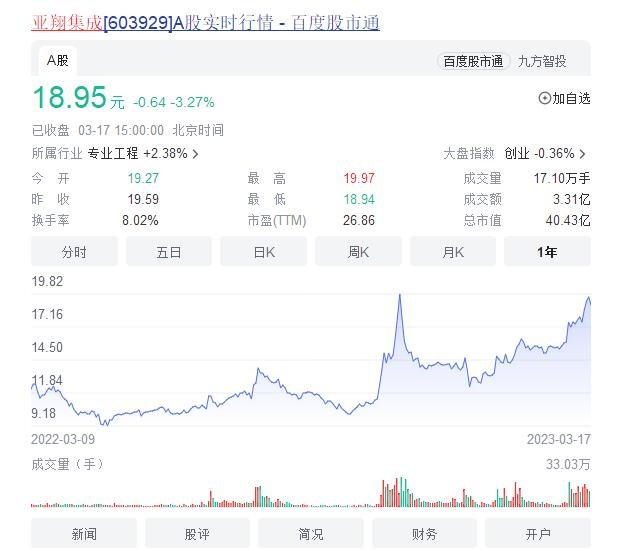
Task: Switch chart to 日K view
Action: 264,252
